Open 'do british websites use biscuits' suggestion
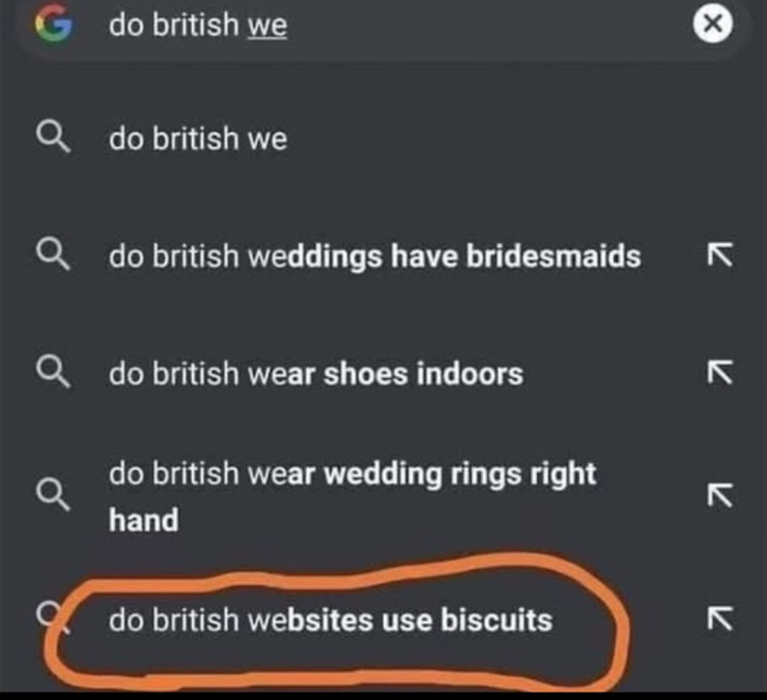This screenshot has height=700, width=767. pos(330,620)
